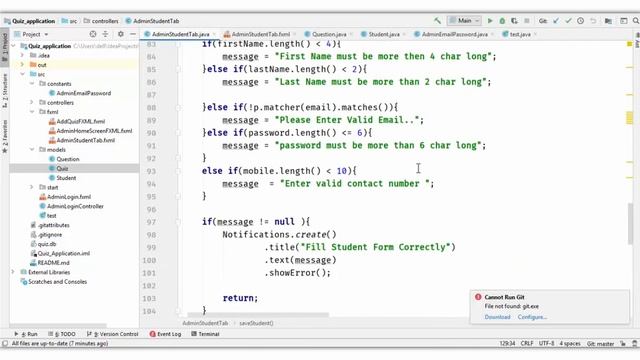Update project via Git arrow icon
Image resolution: width=640 pixels, height=360 pixels.
pyautogui.click(x=556, y=21)
